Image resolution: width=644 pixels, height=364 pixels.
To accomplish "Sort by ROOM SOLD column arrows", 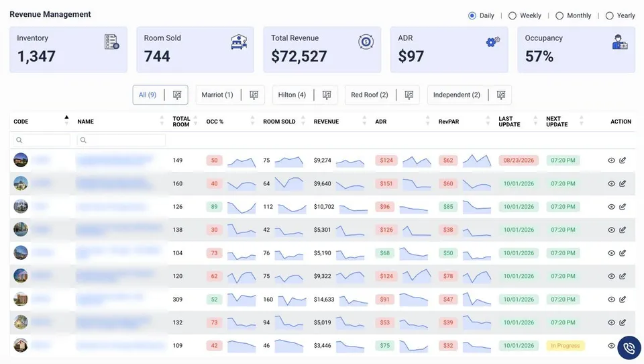I will [303, 120].
